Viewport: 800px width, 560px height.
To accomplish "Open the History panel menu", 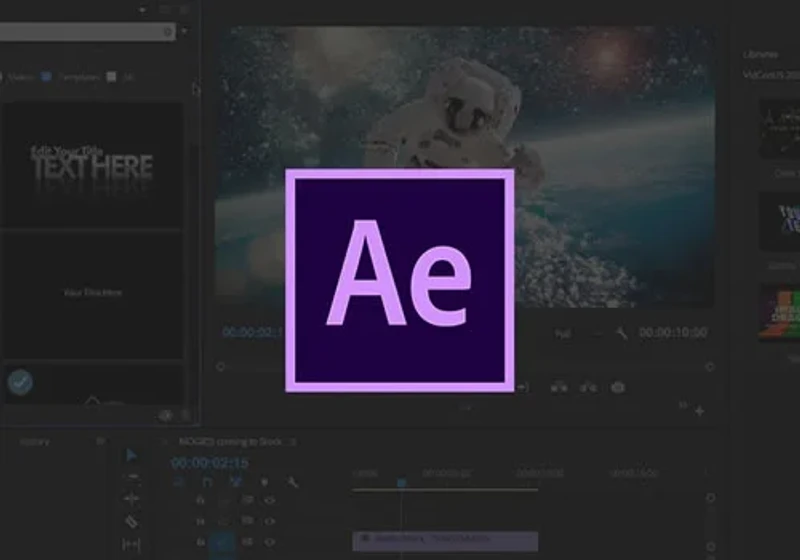I will (101, 441).
